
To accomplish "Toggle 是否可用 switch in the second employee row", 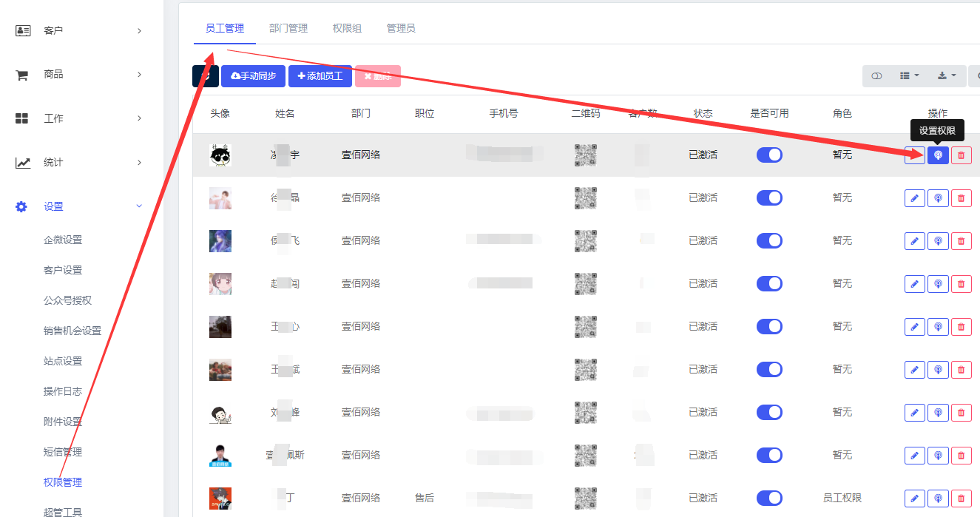I will tap(769, 198).
